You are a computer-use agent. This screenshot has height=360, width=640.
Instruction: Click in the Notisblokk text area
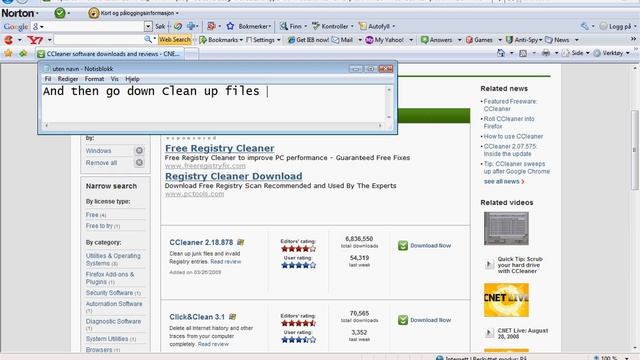213,103
